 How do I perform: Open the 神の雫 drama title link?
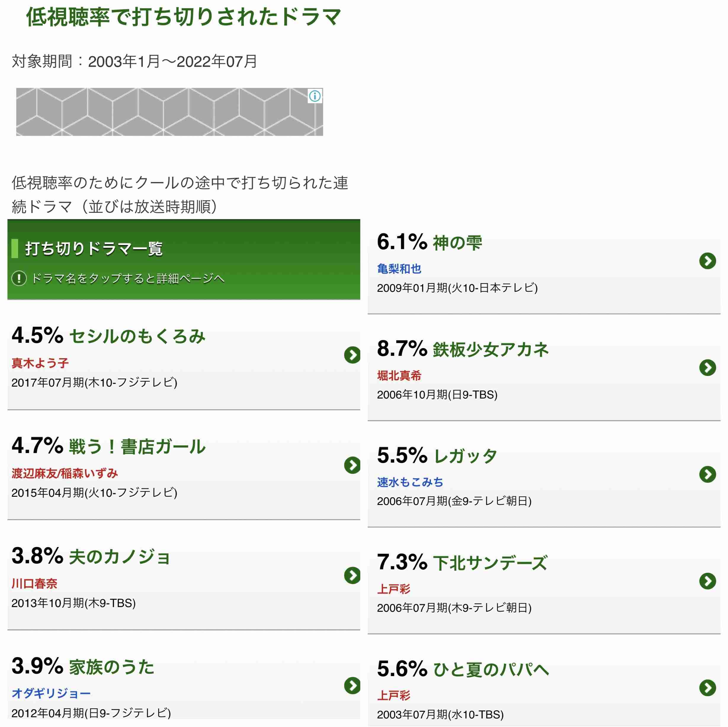(458, 243)
